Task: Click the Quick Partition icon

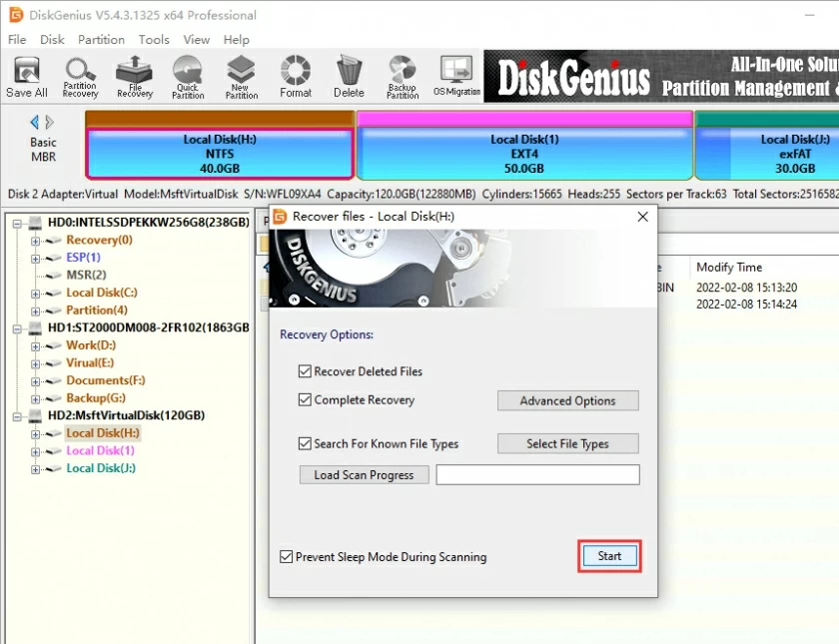Action: point(187,75)
